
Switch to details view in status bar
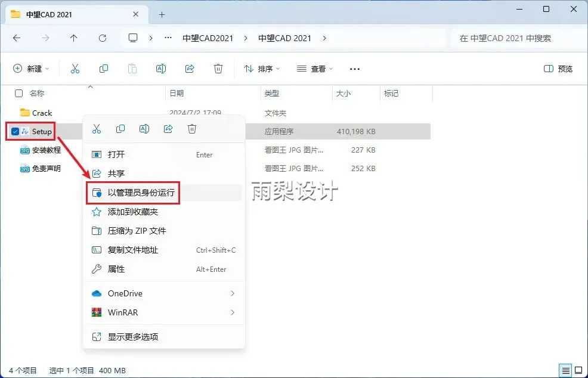point(565,370)
